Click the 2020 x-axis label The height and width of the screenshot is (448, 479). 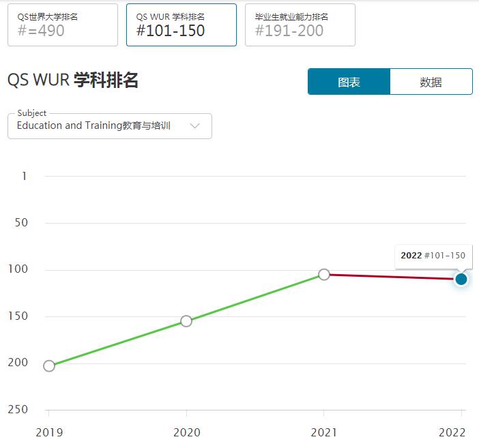[x=186, y=432]
